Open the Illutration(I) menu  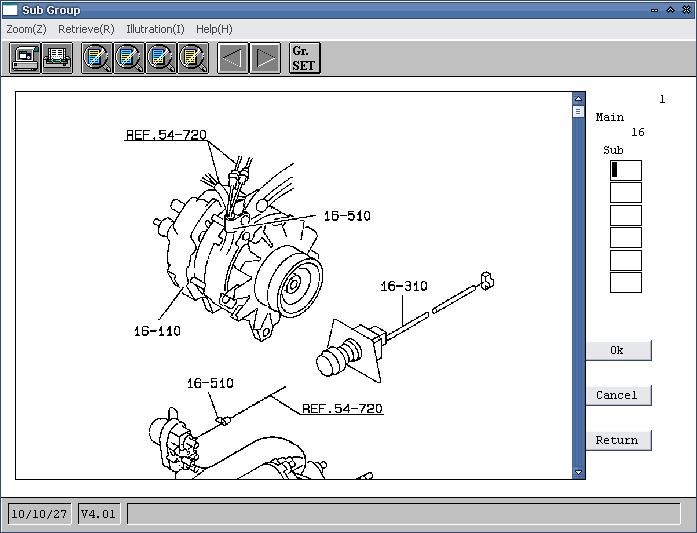[x=155, y=29]
